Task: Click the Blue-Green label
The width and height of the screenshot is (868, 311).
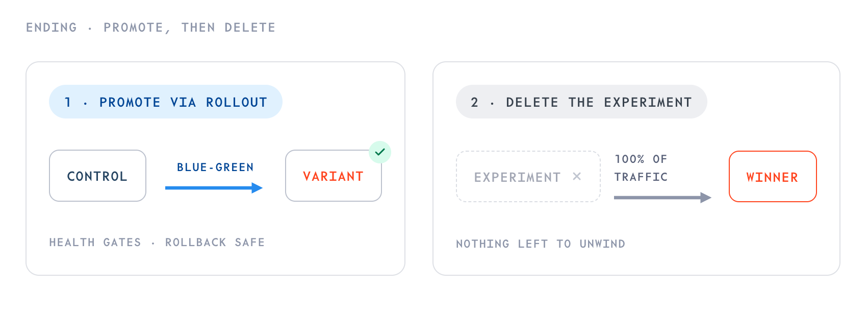Action: click(215, 168)
